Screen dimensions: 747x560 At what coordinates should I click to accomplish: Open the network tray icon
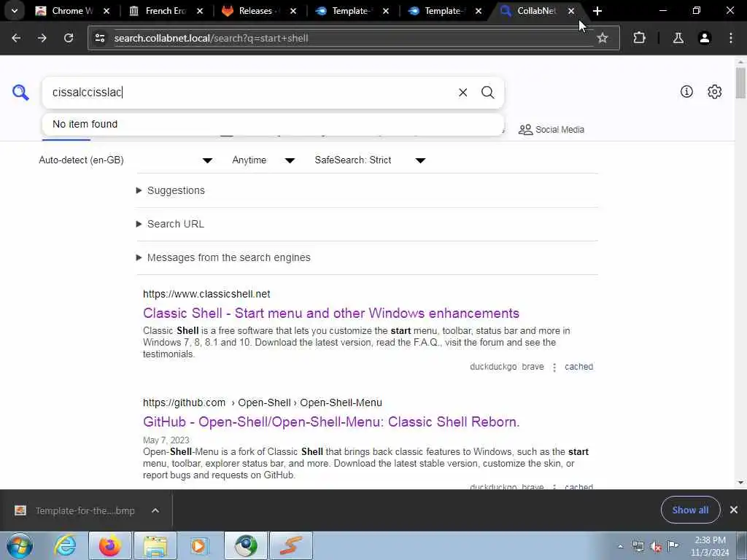[638, 546]
